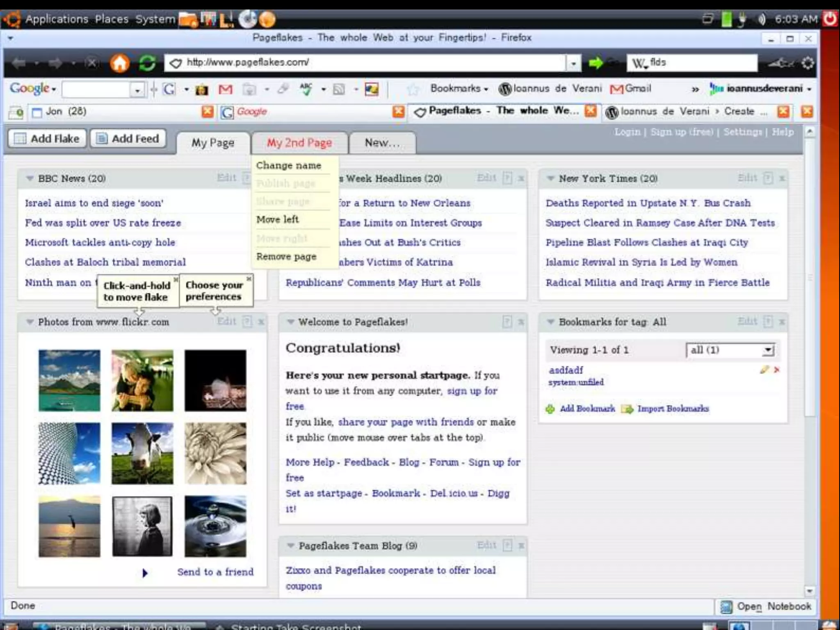Click the pencil edit icon beside asdfadf
Image resolution: width=840 pixels, height=630 pixels.
click(x=764, y=370)
